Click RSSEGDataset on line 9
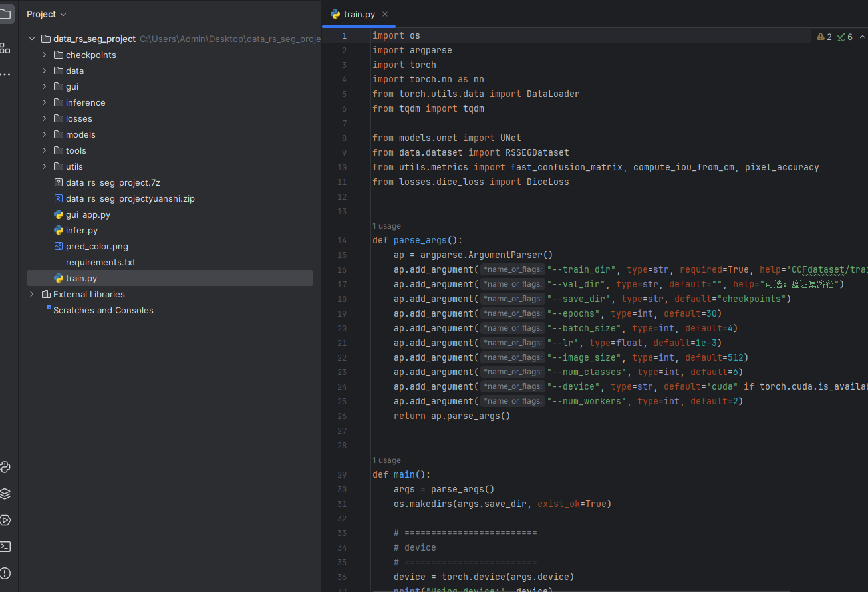The image size is (868, 592). click(537, 153)
